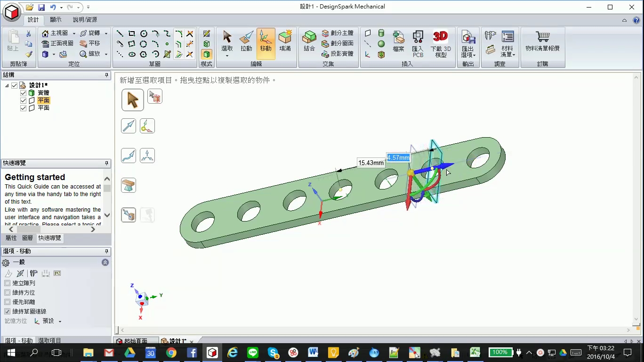Open 下載 3D 模型 download

point(441,43)
